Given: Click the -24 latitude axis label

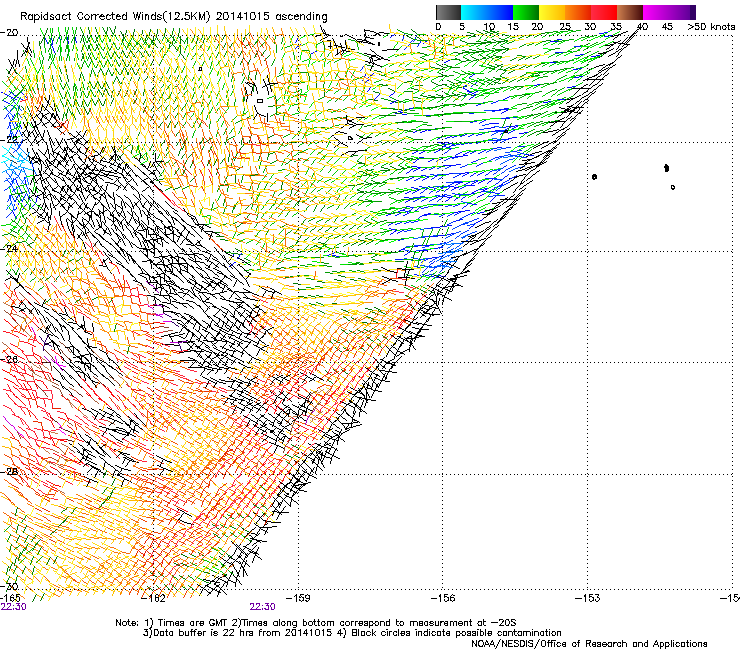Looking at the screenshot, I should click(9, 248).
